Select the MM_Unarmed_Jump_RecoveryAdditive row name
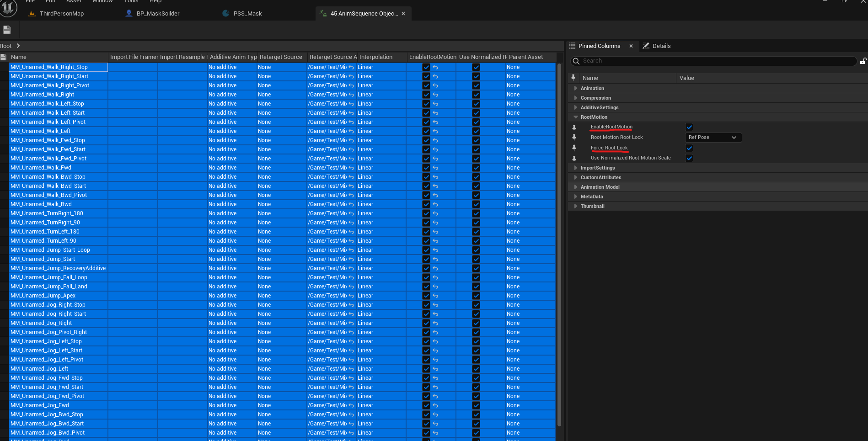The image size is (868, 441). [x=58, y=268]
